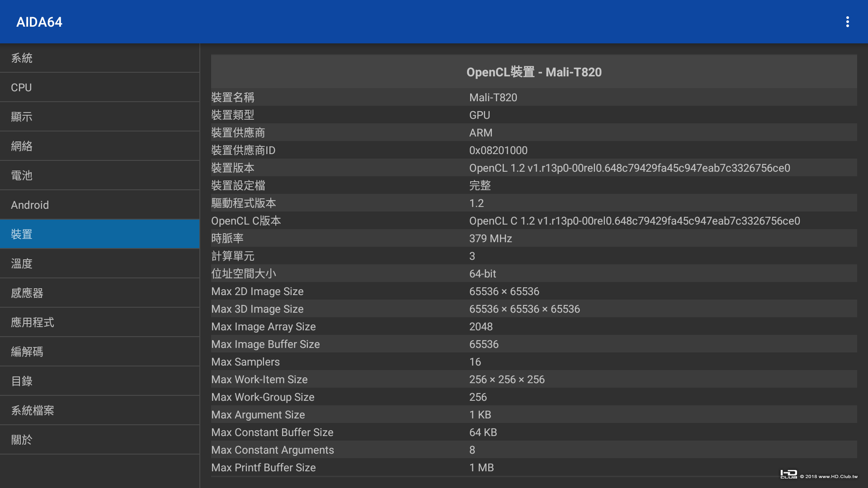This screenshot has height=488, width=868.
Task: Open the Android section
Action: click(99, 205)
